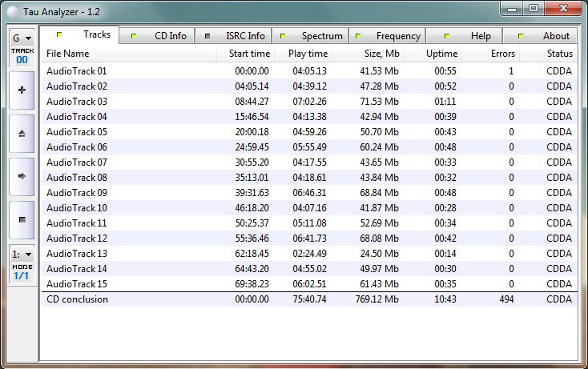Image resolution: width=588 pixels, height=369 pixels.
Task: Select the AudioTrack 07 row
Action: [x=309, y=162]
